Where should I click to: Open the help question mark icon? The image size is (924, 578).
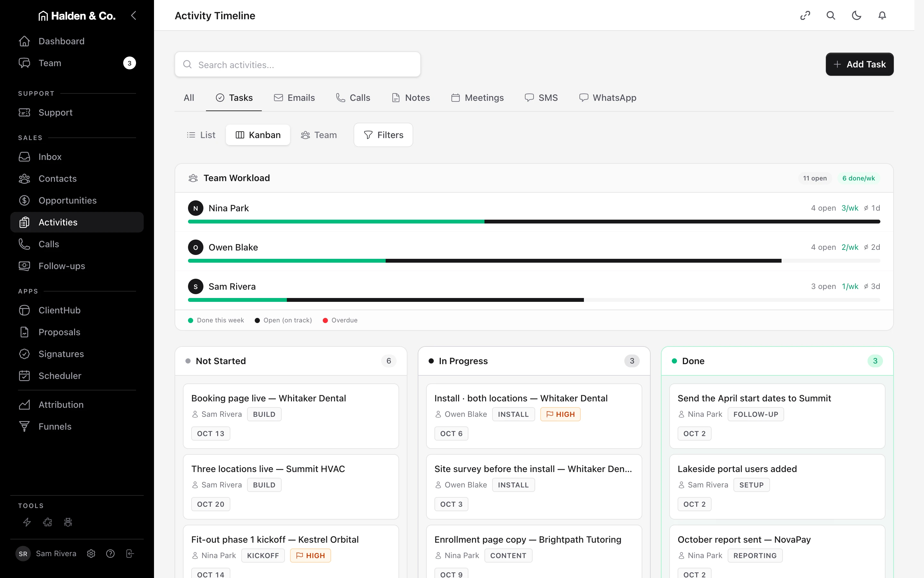tap(110, 554)
